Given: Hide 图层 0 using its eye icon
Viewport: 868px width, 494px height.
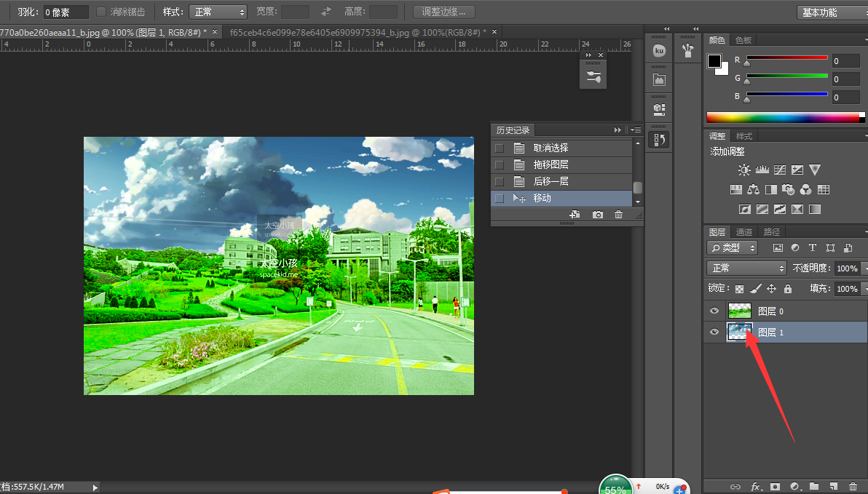Looking at the screenshot, I should point(714,311).
